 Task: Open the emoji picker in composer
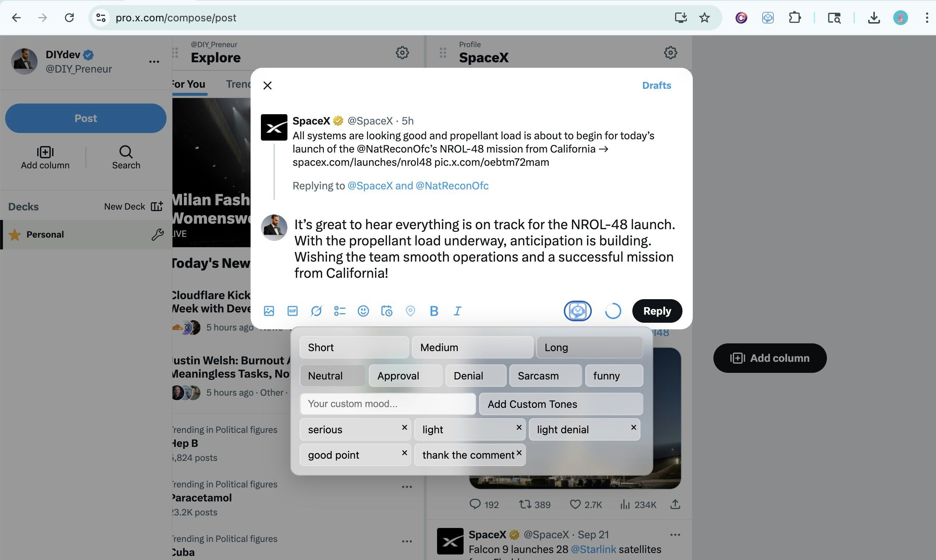click(x=363, y=311)
